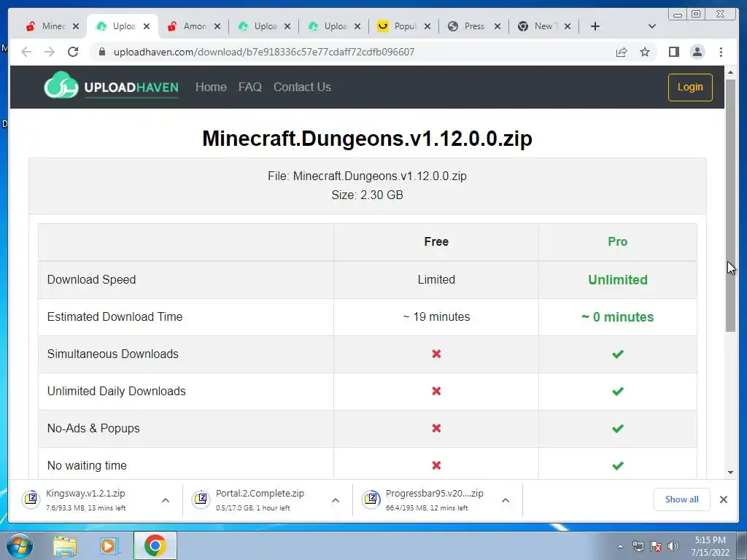Open the Chrome profile avatar
747x560 pixels.
point(697,52)
